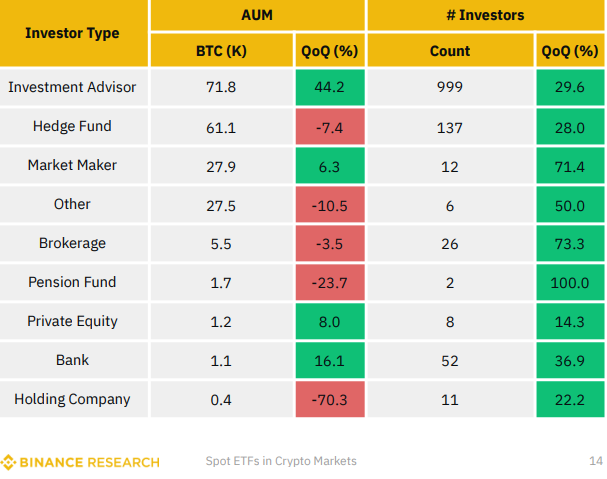607x479 pixels.
Task: Select the Market Maker row label
Action: [x=74, y=165]
